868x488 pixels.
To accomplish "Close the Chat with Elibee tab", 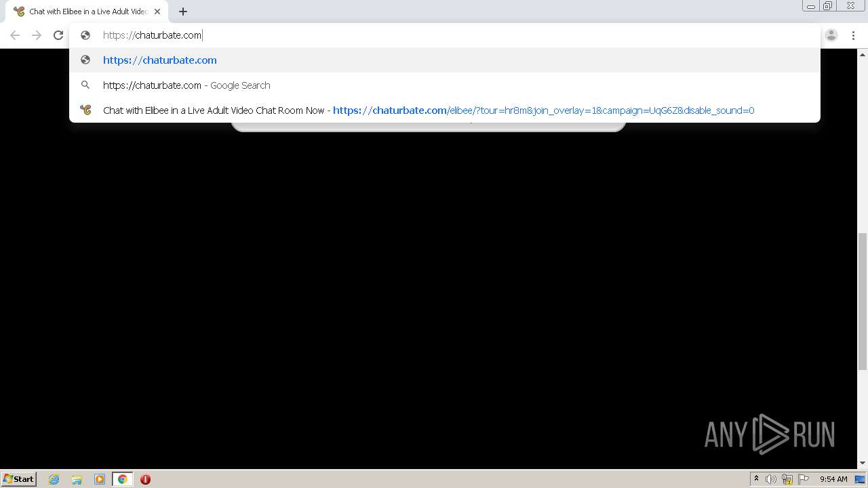I will [x=157, y=12].
